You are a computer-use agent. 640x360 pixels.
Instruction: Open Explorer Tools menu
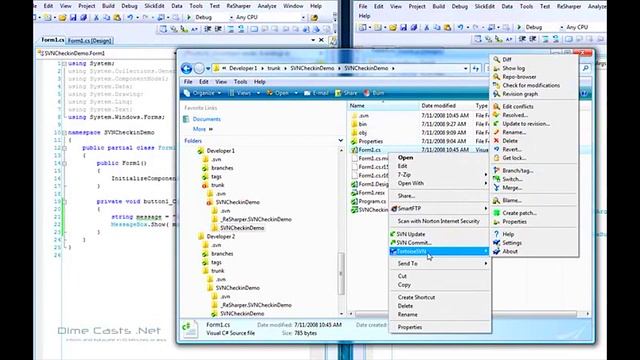click(240, 82)
